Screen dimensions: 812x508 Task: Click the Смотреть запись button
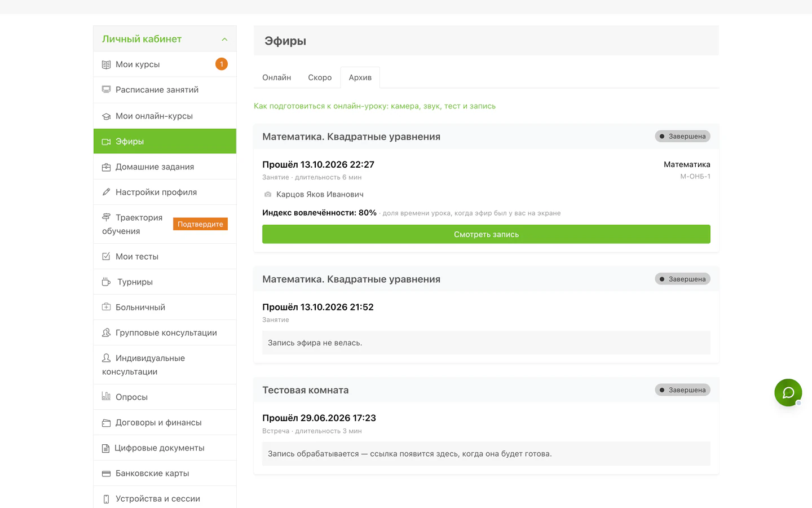(x=486, y=234)
